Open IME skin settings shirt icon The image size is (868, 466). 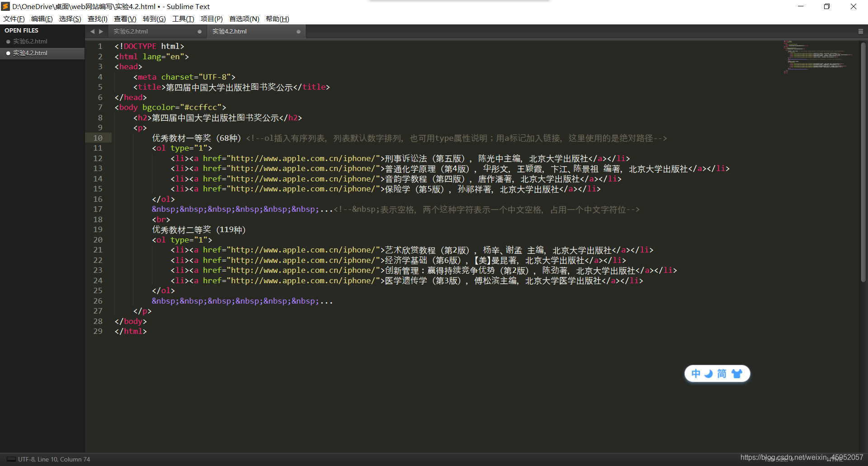(737, 374)
